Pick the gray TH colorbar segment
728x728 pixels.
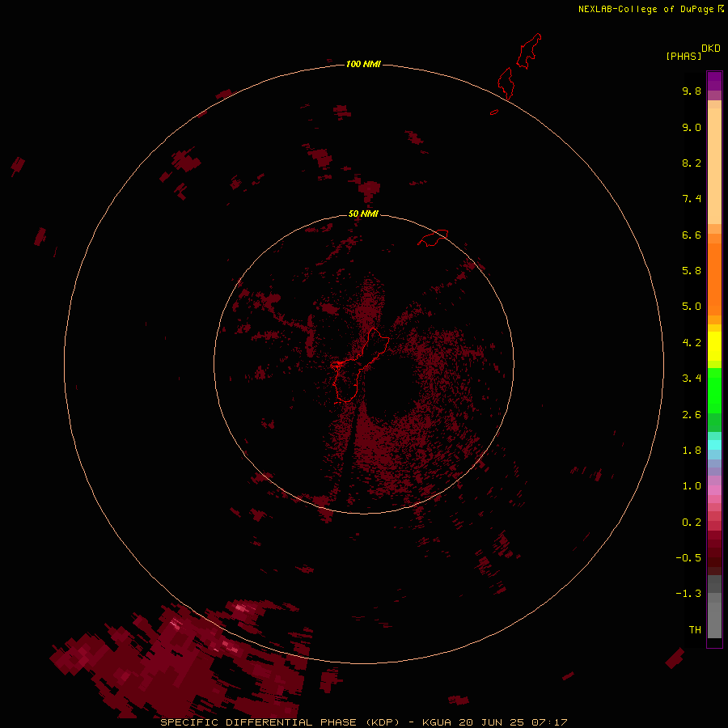point(714,620)
